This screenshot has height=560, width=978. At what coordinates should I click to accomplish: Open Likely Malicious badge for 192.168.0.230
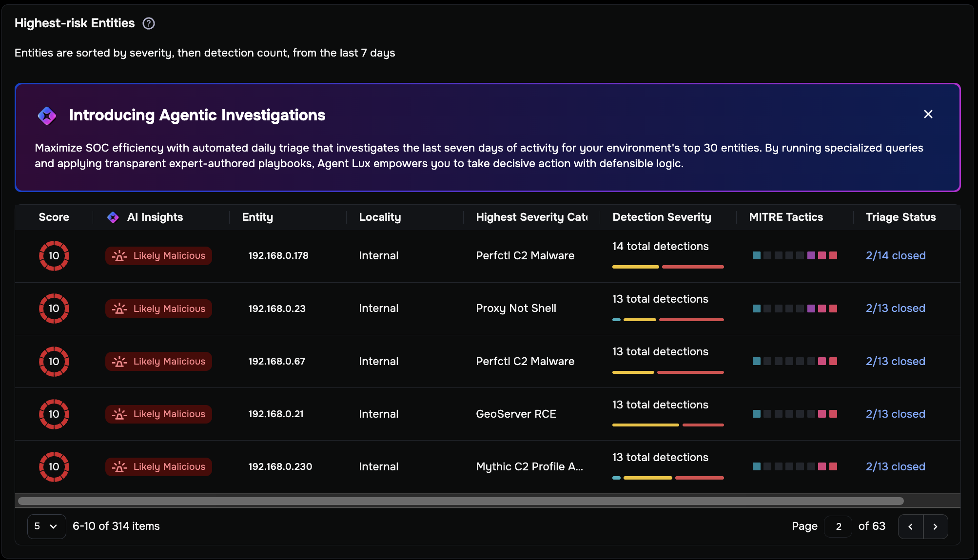tap(158, 467)
